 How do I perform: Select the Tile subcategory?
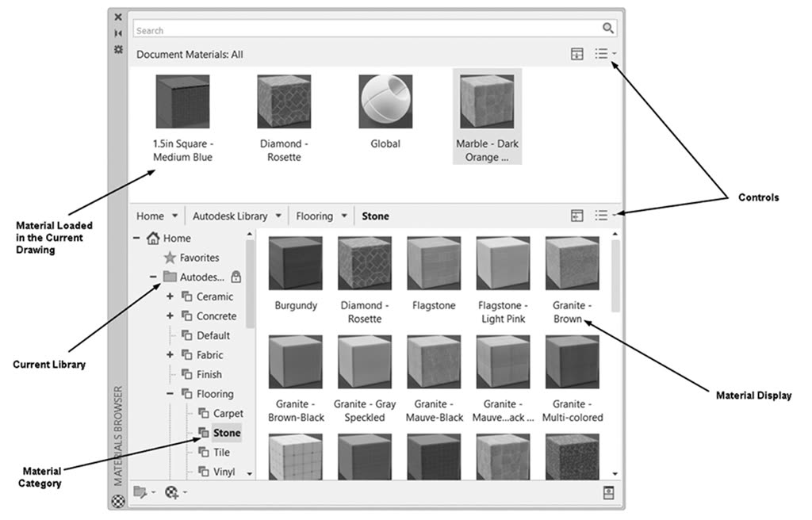coord(222,452)
